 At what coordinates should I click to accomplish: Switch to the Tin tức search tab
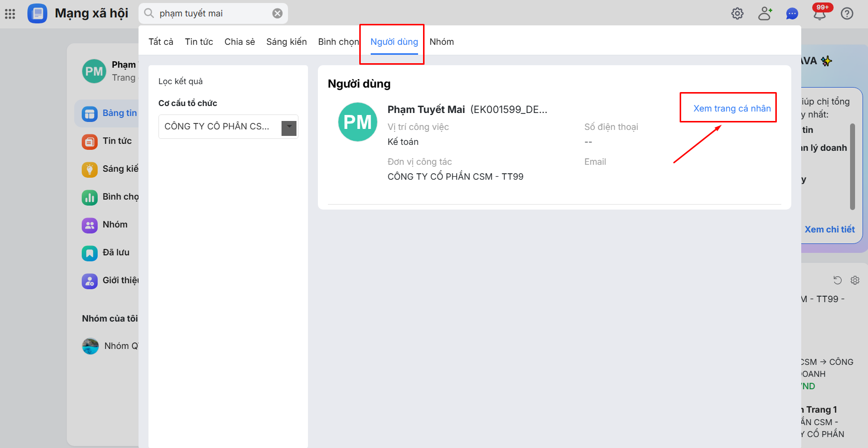(199, 42)
